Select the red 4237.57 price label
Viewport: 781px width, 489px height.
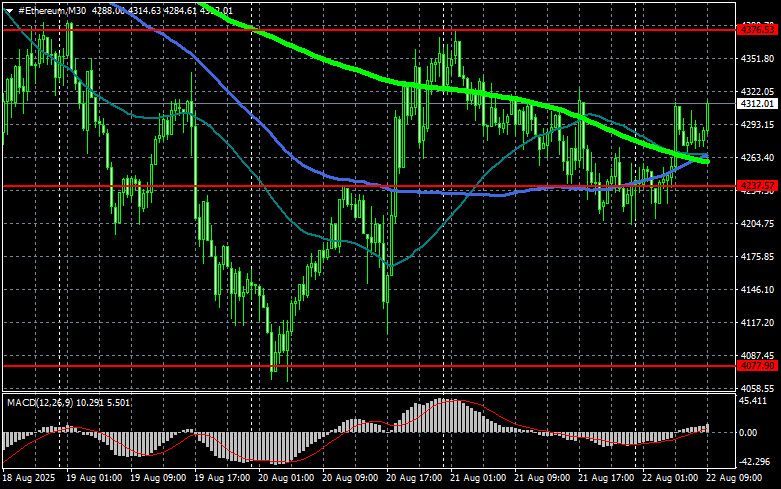point(758,186)
